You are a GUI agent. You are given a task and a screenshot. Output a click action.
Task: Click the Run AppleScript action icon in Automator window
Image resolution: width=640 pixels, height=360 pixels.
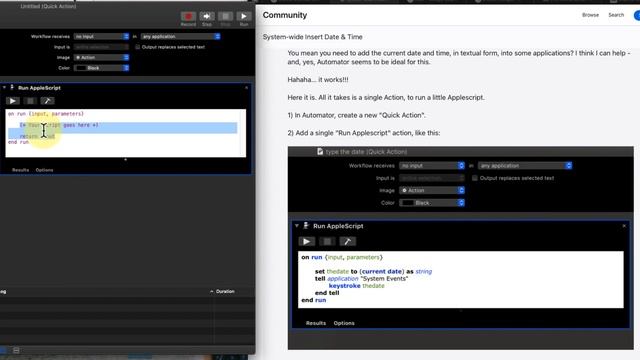coord(12,87)
